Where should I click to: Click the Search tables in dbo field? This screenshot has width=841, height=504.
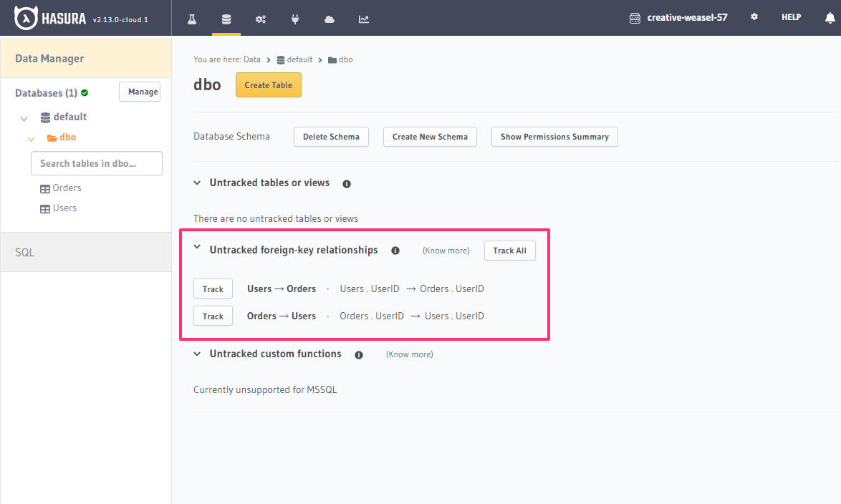click(x=97, y=163)
